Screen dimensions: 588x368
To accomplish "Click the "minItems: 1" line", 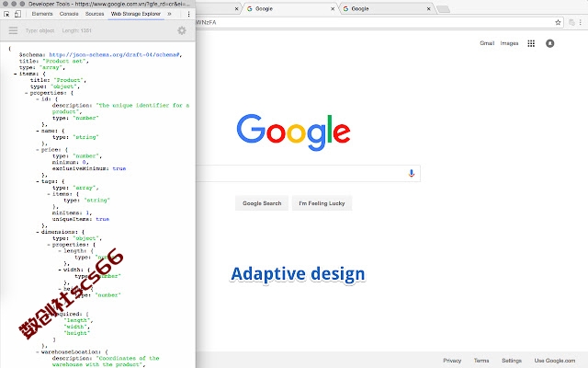I will [x=72, y=213].
